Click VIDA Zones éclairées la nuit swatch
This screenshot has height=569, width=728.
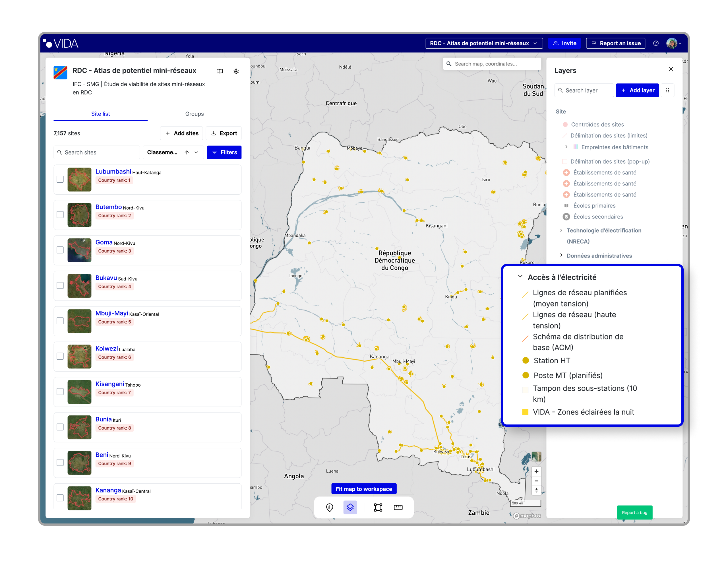pos(525,412)
